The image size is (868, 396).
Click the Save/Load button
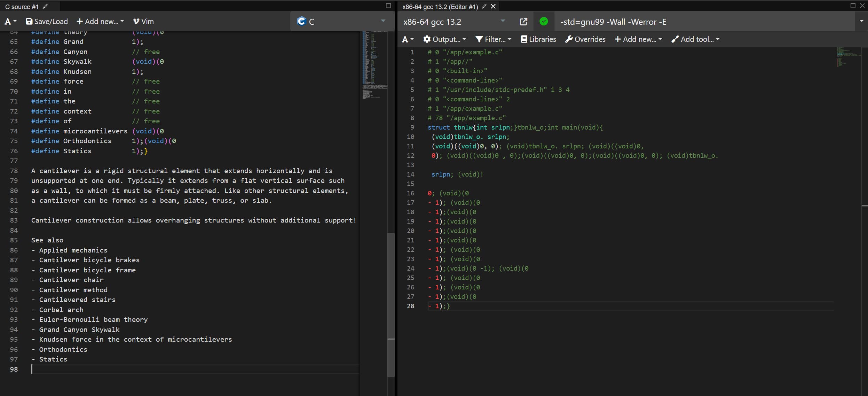[x=47, y=22]
